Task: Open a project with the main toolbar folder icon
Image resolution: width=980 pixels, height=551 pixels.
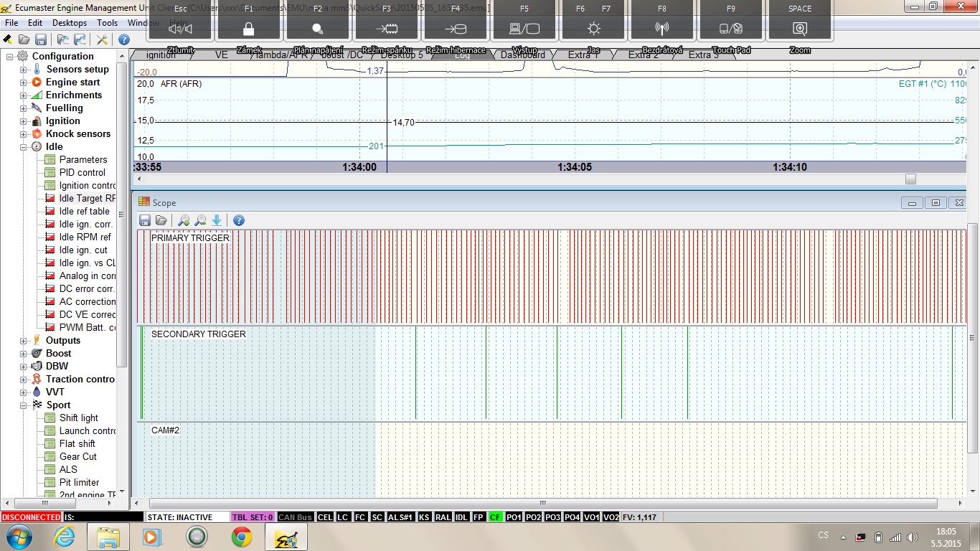Action: pos(24,39)
